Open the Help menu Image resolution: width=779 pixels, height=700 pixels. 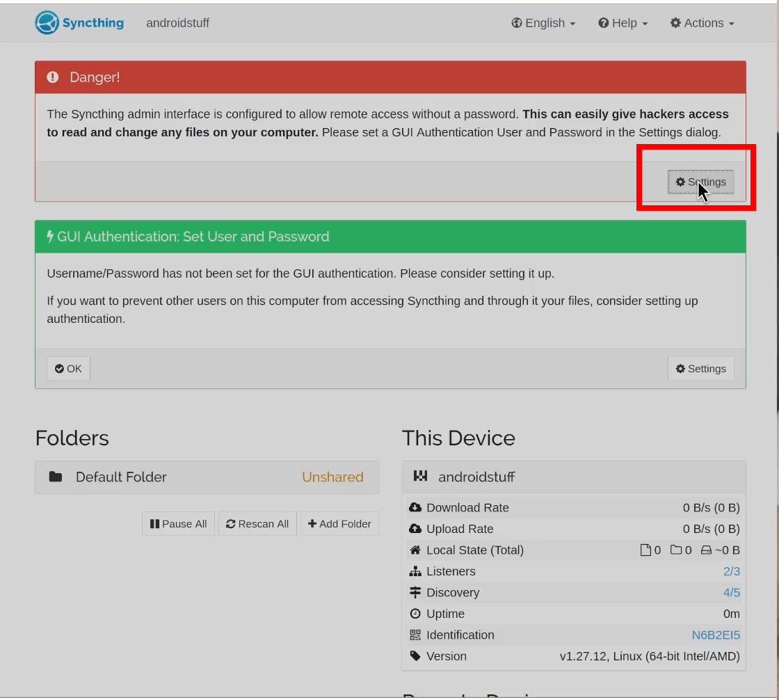pos(623,23)
